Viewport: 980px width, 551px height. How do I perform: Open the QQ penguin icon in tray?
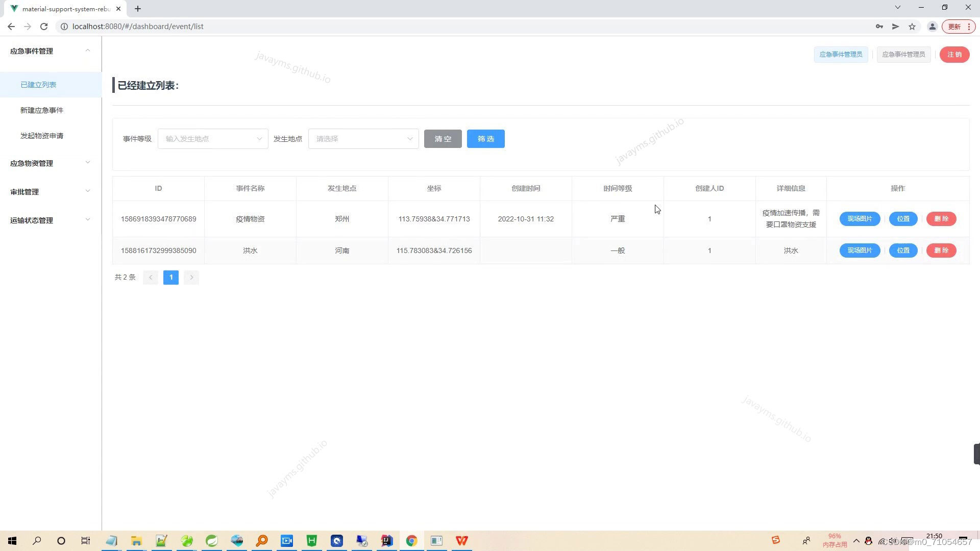click(x=868, y=541)
